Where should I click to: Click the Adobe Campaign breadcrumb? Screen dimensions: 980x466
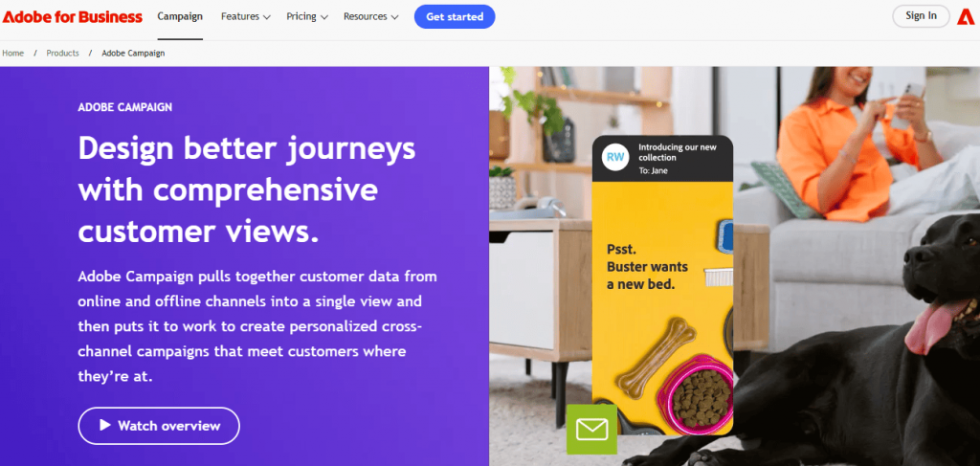pyautogui.click(x=133, y=53)
